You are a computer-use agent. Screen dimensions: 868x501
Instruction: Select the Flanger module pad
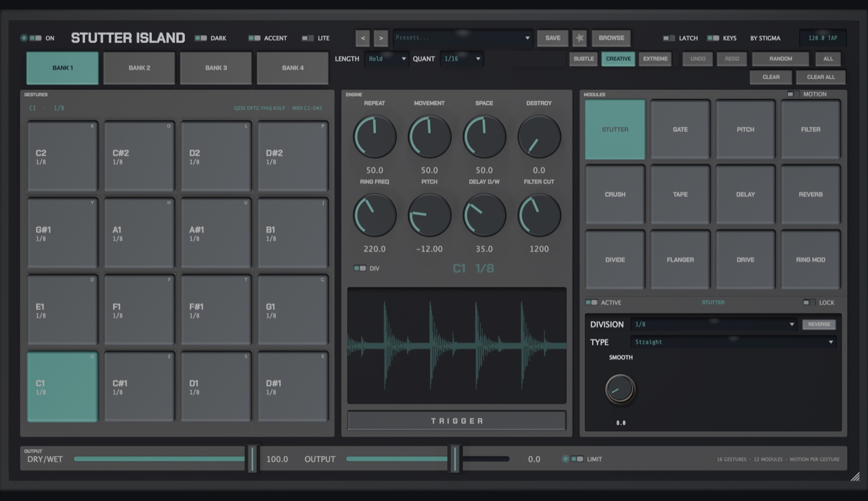(x=680, y=259)
